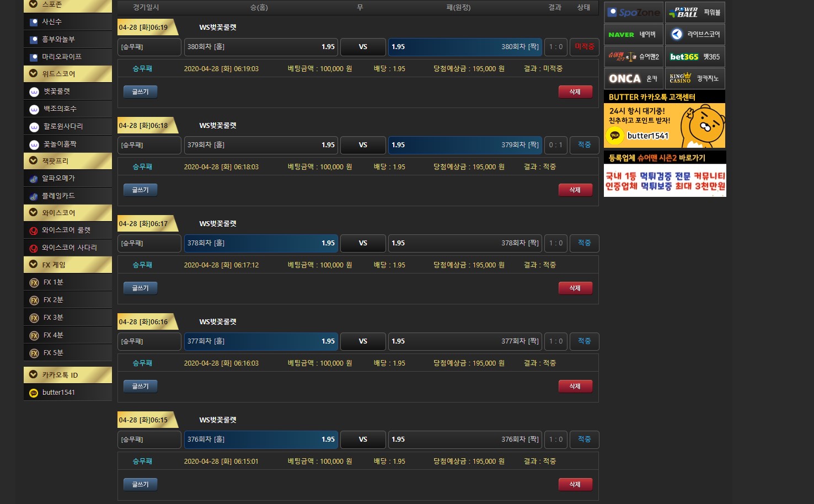Click the King Casino 킹카지노 banner
The height and width of the screenshot is (504, 814).
(x=695, y=78)
